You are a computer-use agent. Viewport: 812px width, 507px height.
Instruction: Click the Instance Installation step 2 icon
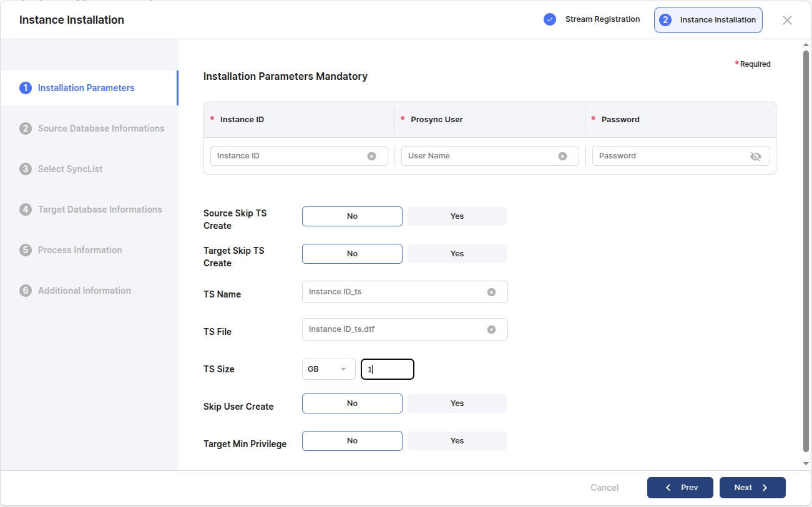[665, 20]
